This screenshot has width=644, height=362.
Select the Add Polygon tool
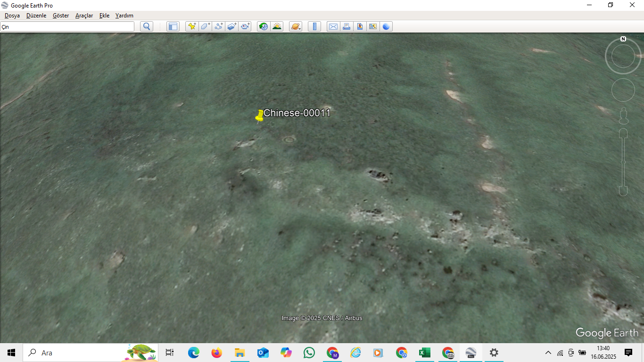pos(205,26)
